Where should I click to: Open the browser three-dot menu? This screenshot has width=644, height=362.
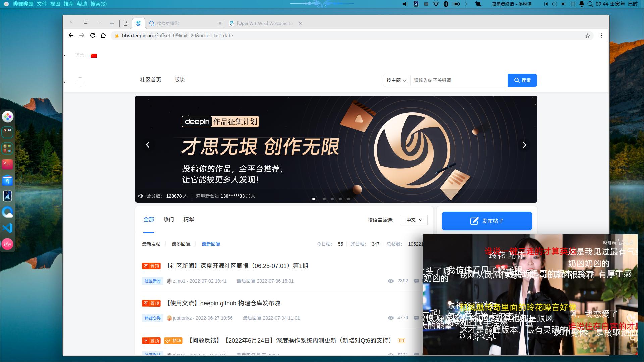pos(601,35)
